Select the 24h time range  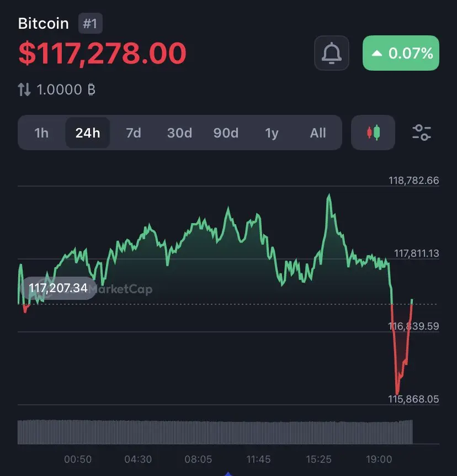88,133
